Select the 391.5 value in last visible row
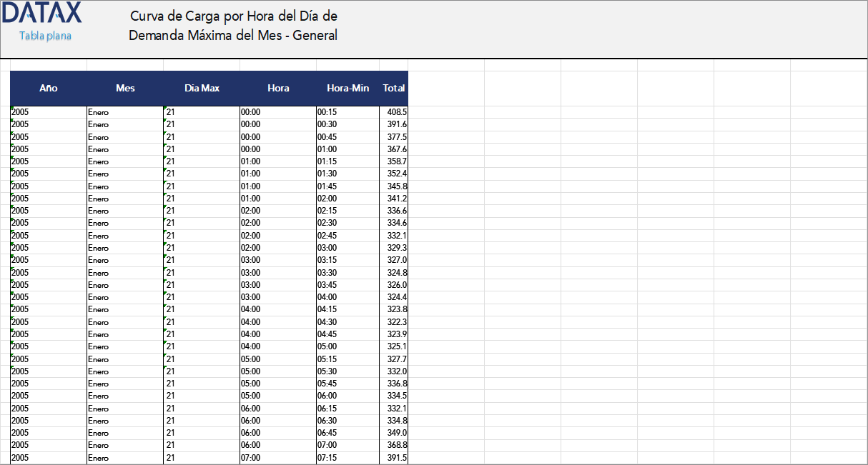 click(392, 459)
